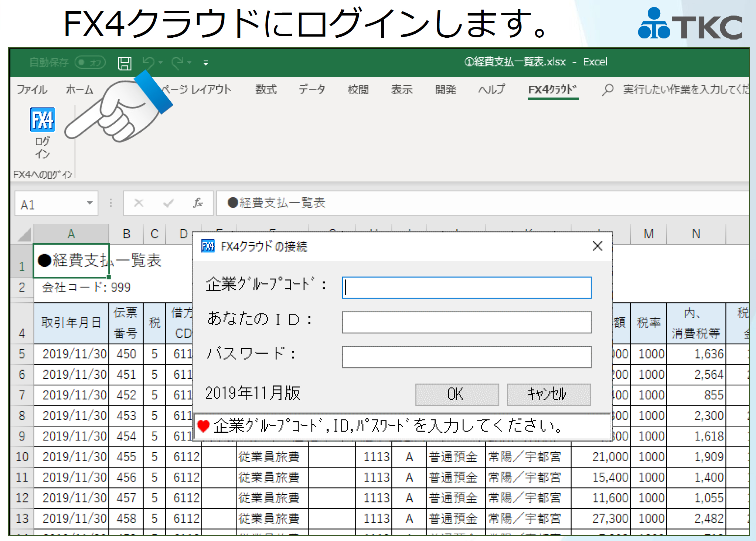This screenshot has width=756, height=541.
Task: Switch to the FX4クラウド ribbon tab
Action: 552,89
